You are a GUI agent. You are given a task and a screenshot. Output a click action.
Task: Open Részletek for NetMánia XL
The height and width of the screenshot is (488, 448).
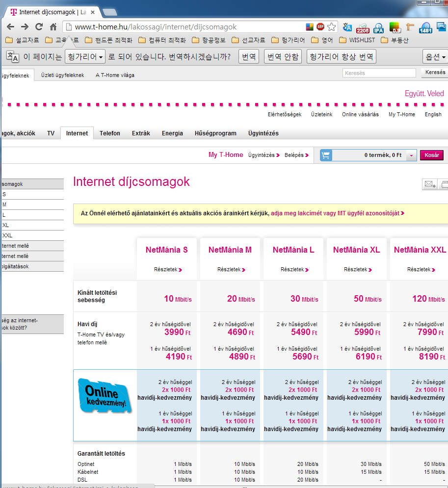click(358, 270)
